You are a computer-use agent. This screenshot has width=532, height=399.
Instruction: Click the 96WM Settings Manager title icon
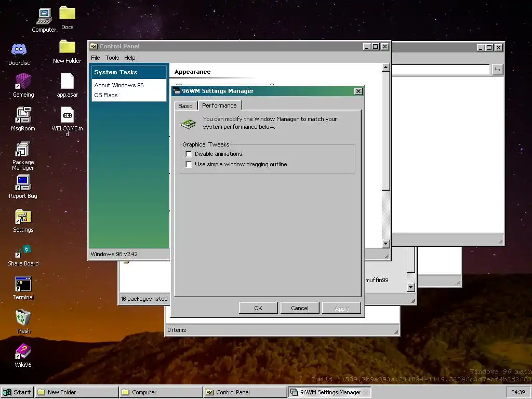177,90
